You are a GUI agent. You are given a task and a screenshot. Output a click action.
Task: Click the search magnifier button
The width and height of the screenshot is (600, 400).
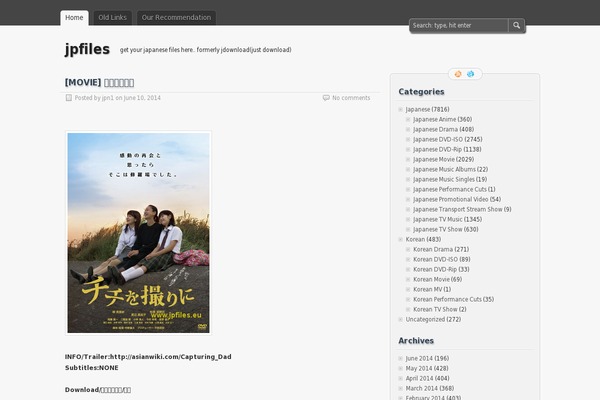coord(517,25)
